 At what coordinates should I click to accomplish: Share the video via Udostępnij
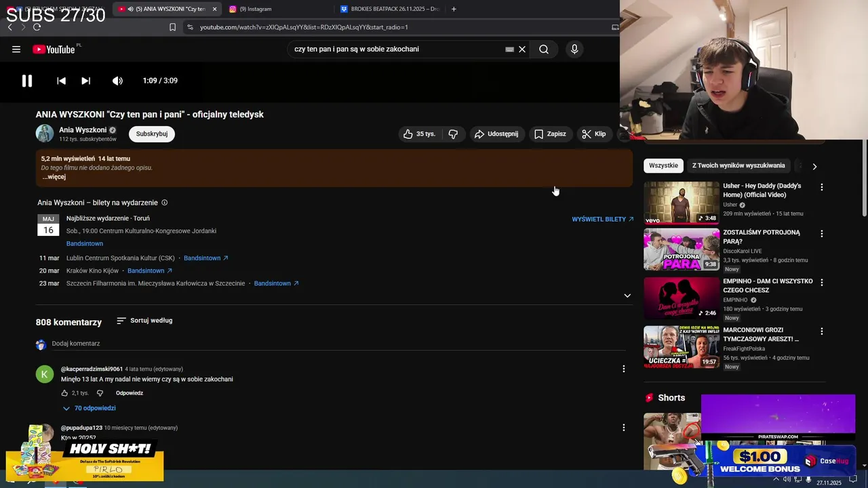496,134
